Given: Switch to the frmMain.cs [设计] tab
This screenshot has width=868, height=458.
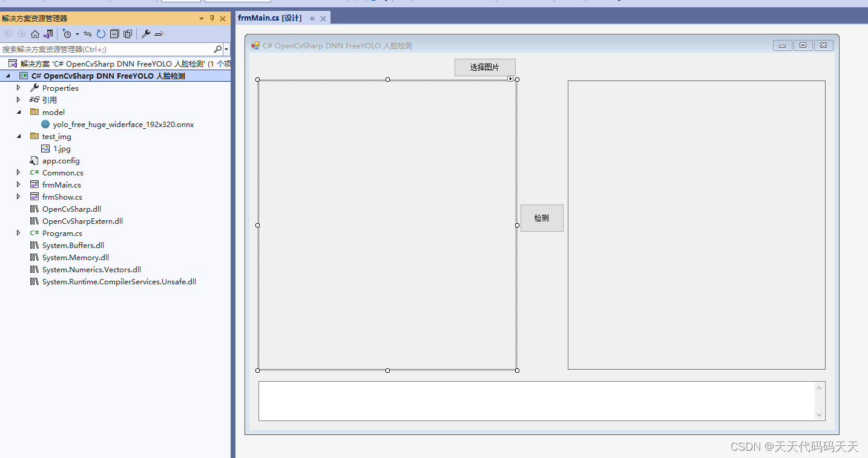Looking at the screenshot, I should click(x=269, y=18).
